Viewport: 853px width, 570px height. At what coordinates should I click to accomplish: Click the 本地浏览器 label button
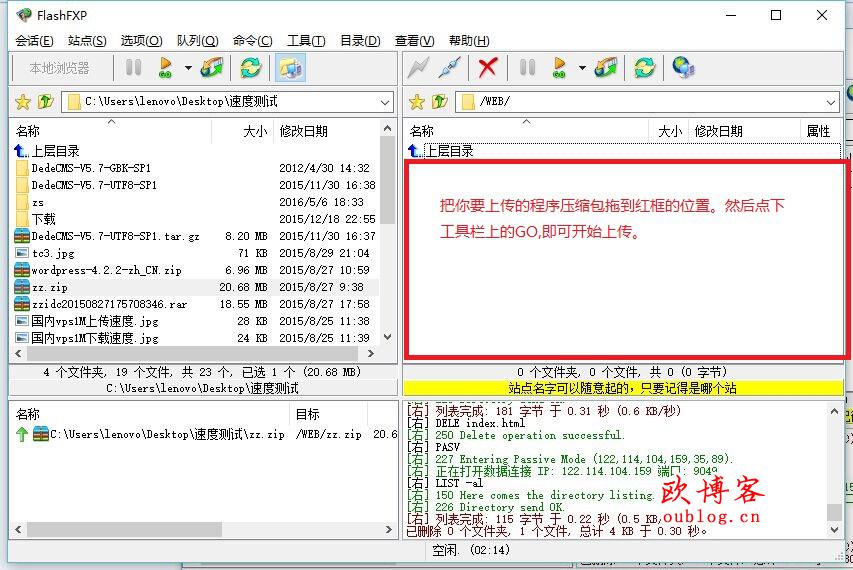click(x=59, y=68)
